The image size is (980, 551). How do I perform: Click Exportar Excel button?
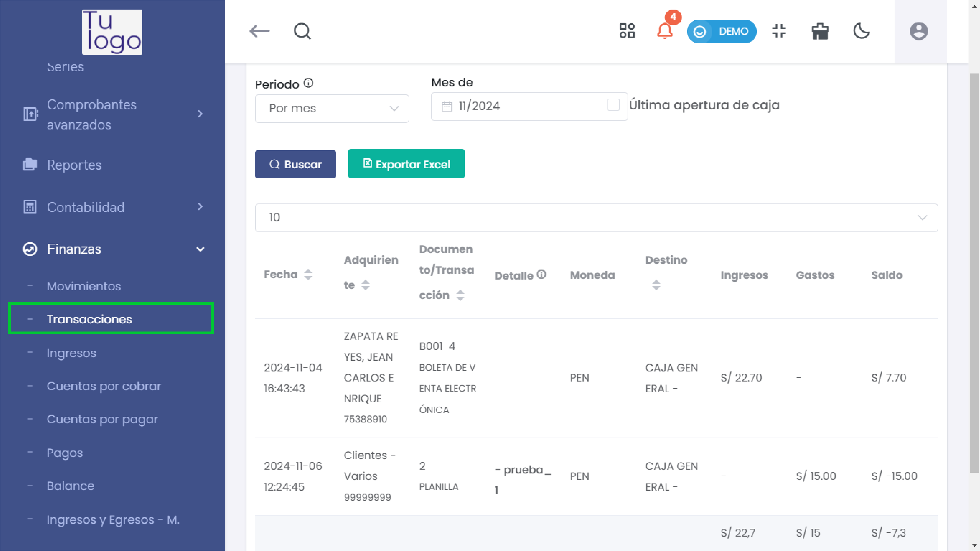pyautogui.click(x=406, y=164)
